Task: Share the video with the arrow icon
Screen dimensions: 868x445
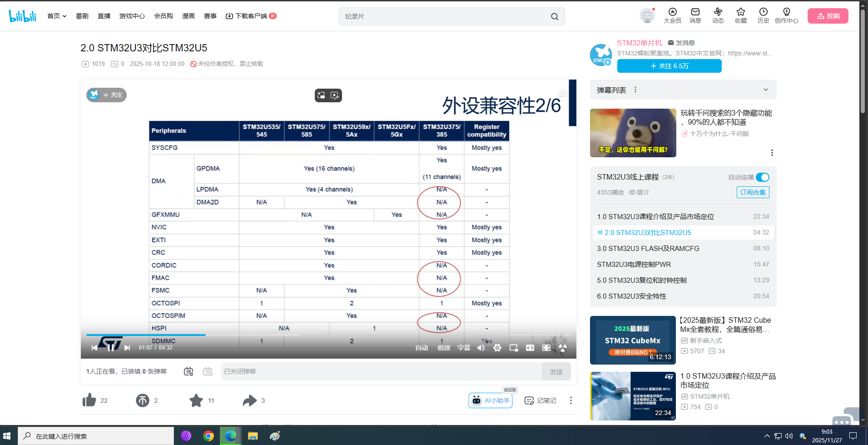Action: [x=249, y=400]
